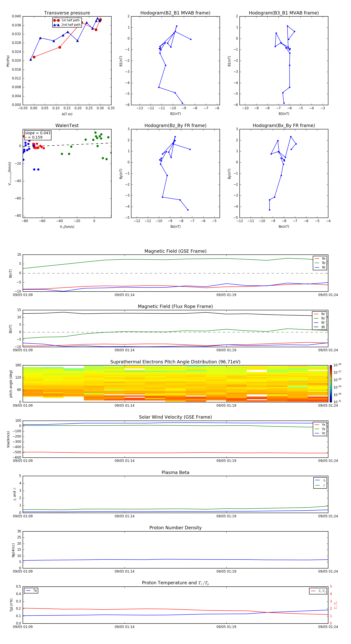Viewport: 351px width, 644px height.
Task: Click the V_A(km/s) x-axis label on WalenTest
Action: (67, 227)
